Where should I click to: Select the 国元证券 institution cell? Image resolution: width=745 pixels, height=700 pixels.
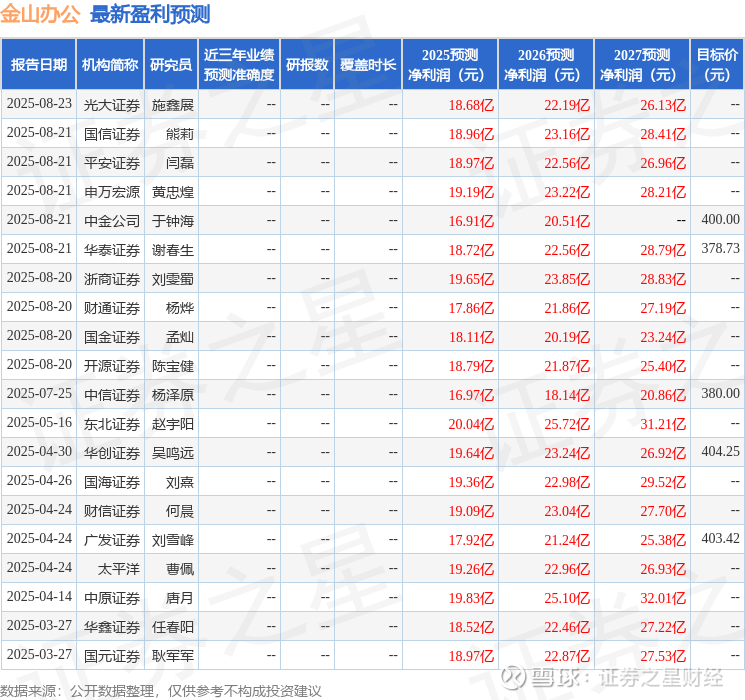(112, 656)
